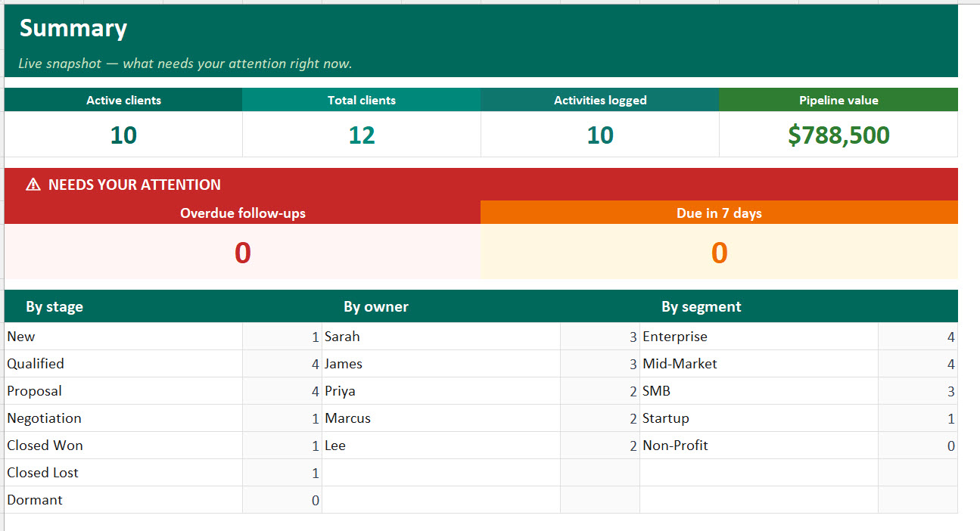
Task: Click the Closed Won stage label
Action: click(x=45, y=446)
